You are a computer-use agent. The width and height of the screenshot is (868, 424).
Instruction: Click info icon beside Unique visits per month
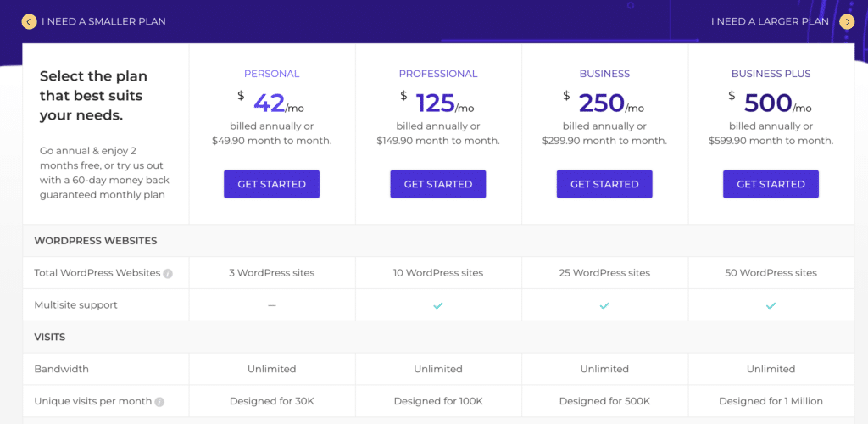coord(159,402)
